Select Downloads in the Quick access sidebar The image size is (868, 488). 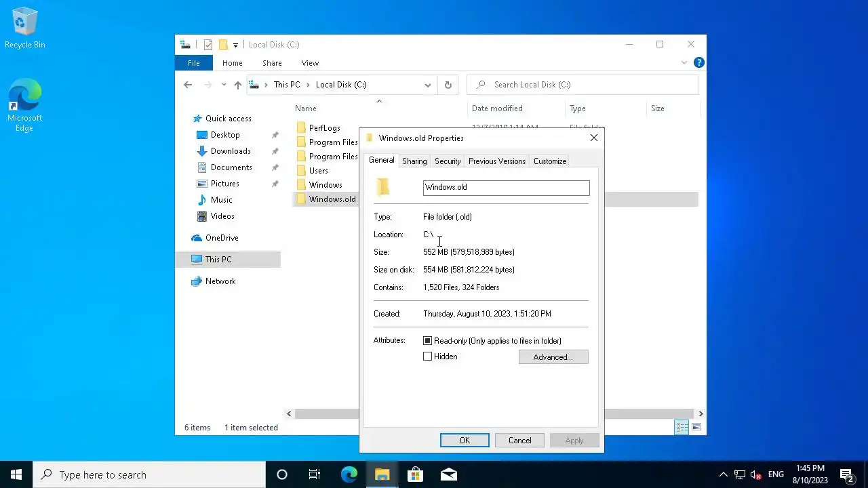pyautogui.click(x=231, y=151)
